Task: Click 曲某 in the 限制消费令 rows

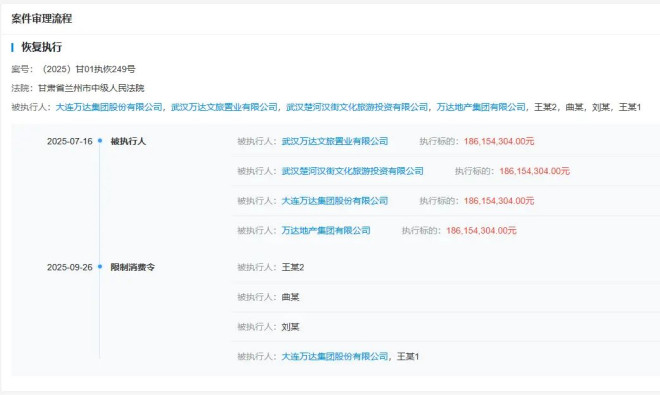Action: point(290,297)
